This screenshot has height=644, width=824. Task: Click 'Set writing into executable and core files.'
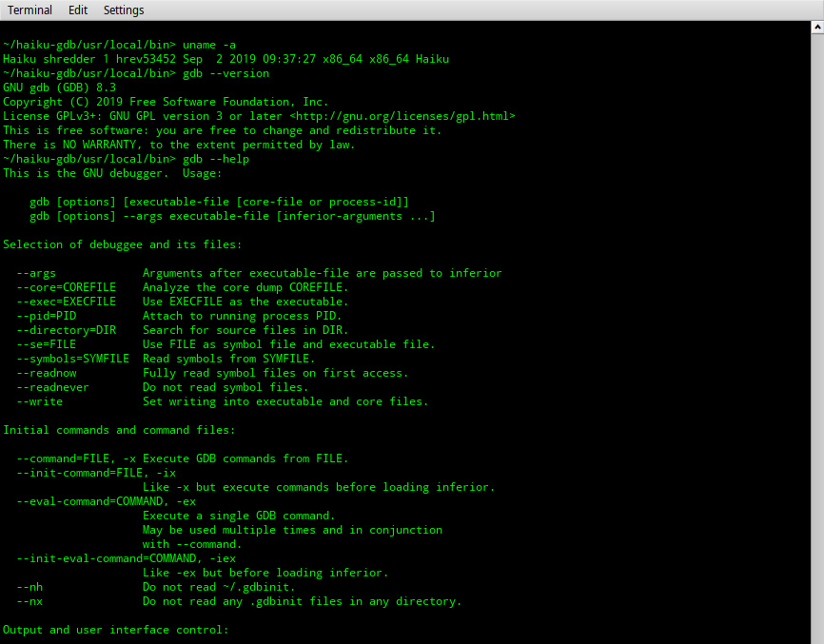[285, 401]
